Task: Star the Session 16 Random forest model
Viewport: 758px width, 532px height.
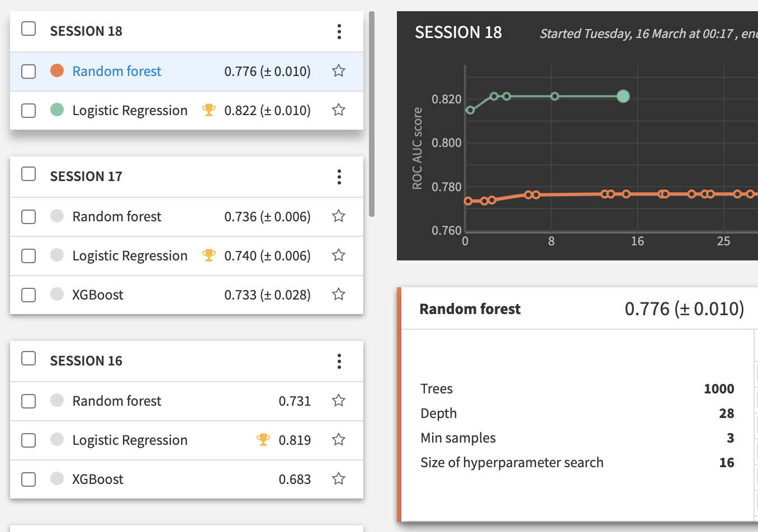Action: tap(339, 401)
